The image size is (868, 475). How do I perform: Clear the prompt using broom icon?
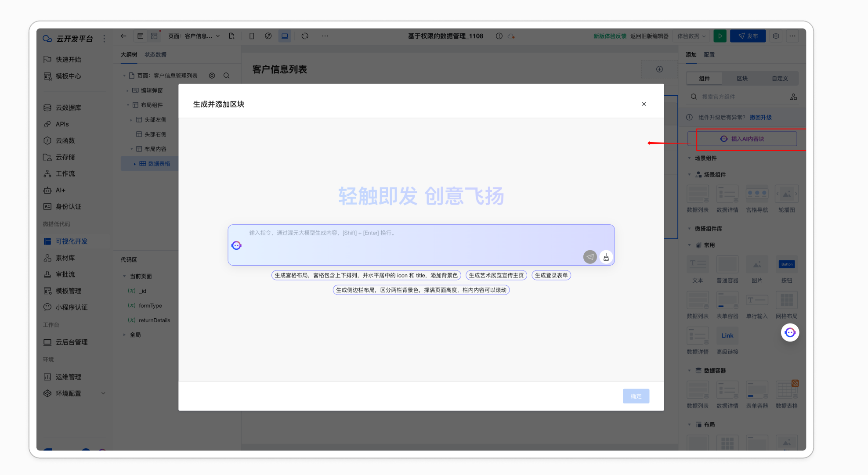606,257
